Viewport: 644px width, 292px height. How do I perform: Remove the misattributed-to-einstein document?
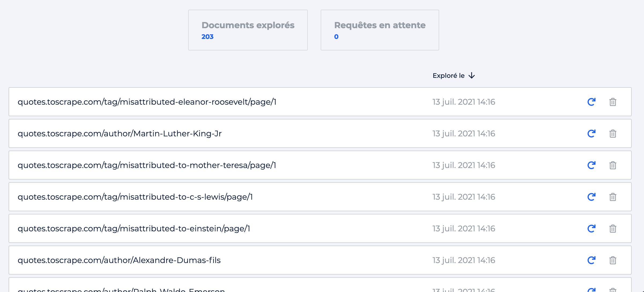pyautogui.click(x=613, y=229)
